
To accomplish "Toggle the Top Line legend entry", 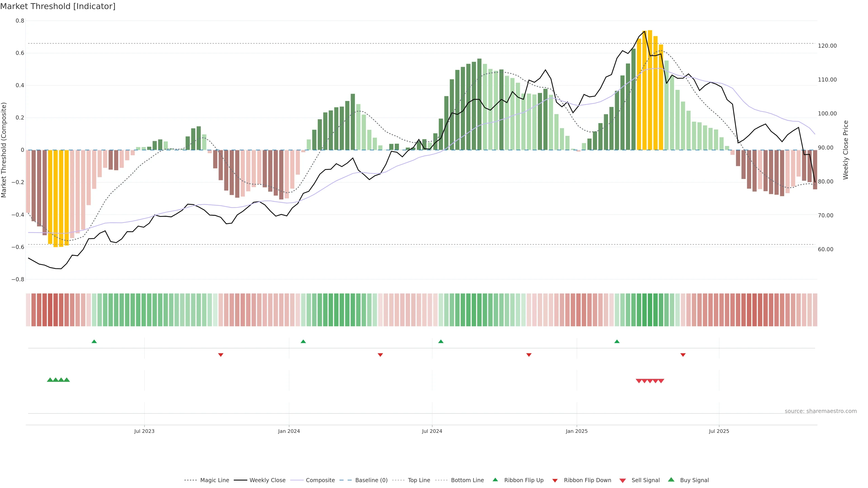I will (x=419, y=480).
